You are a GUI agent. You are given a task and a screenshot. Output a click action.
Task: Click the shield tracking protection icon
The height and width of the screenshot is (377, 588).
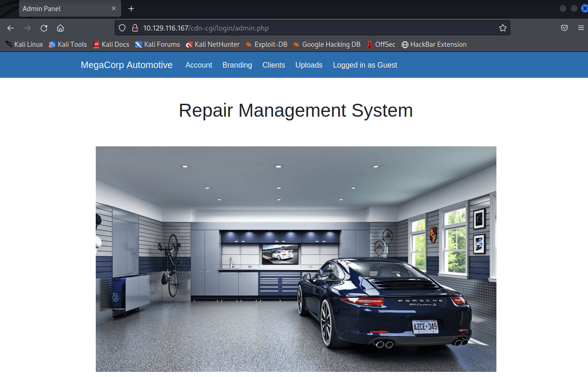[x=122, y=28]
